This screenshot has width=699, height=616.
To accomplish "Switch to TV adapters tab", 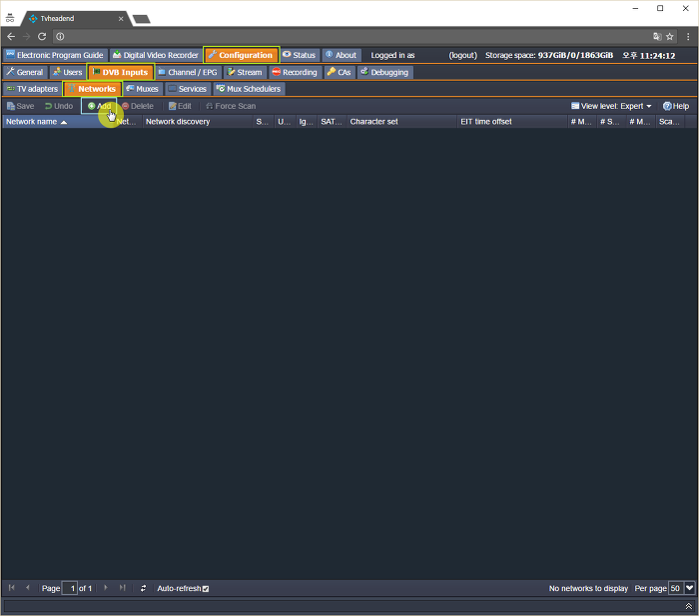I will click(33, 89).
